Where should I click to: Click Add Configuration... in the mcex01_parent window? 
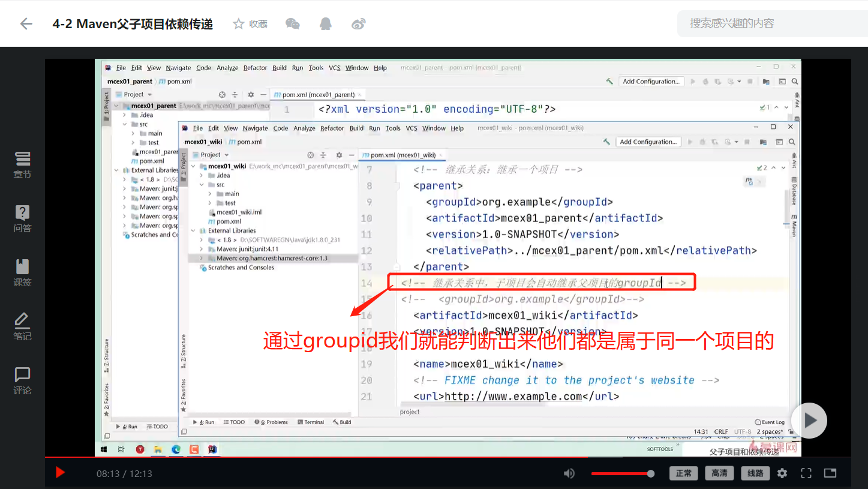651,82
